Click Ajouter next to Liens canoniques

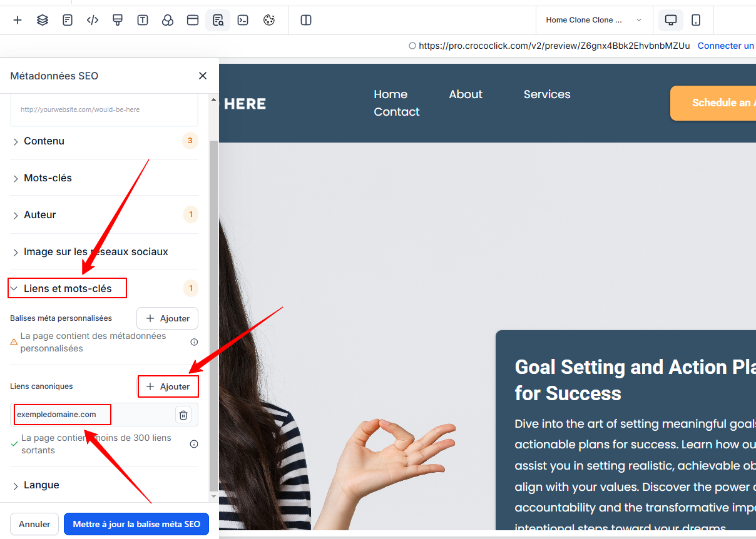click(x=168, y=386)
